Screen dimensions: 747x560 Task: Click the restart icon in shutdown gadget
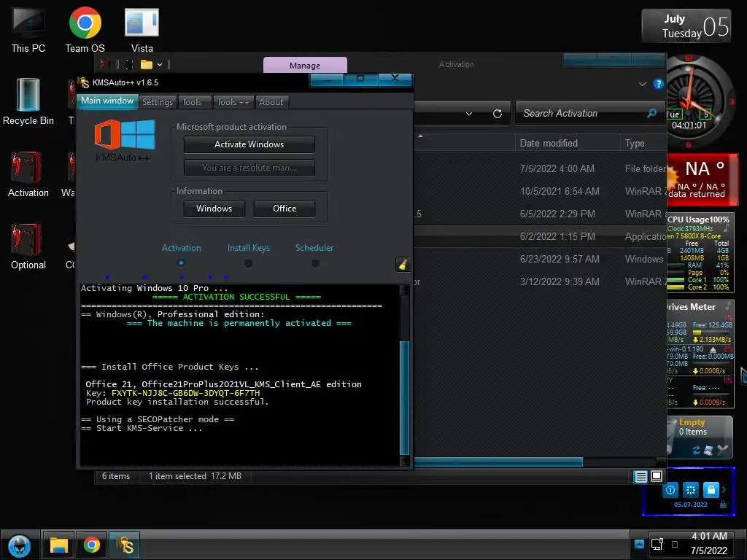click(690, 489)
